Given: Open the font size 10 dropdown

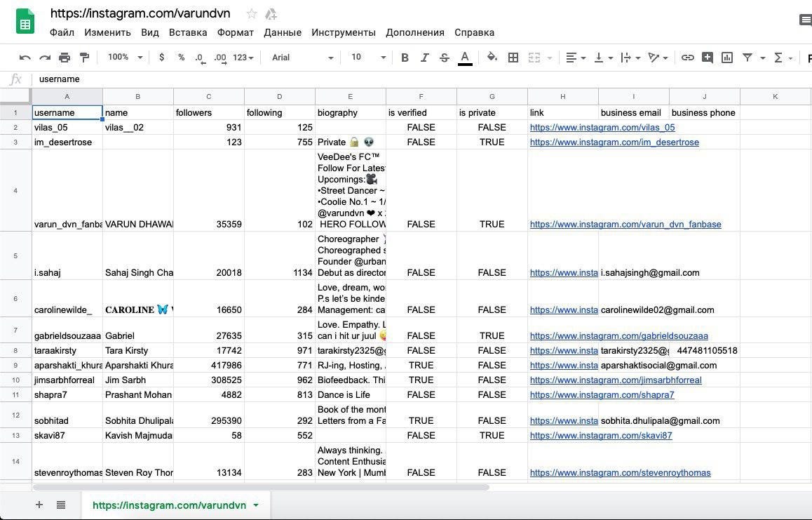Looking at the screenshot, I should pyautogui.click(x=369, y=58).
